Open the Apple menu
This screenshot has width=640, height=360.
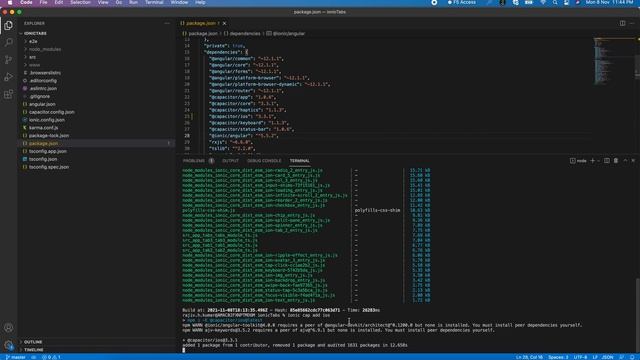[10, 2]
